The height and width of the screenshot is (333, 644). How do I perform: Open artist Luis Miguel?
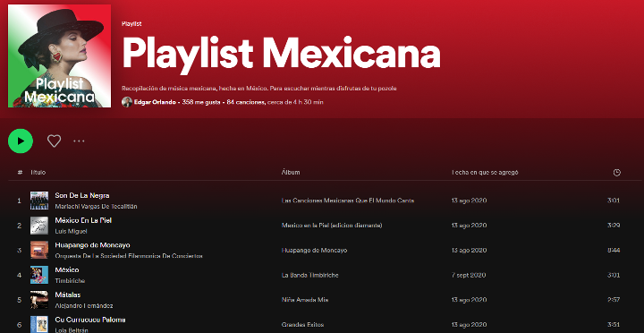tap(71, 232)
